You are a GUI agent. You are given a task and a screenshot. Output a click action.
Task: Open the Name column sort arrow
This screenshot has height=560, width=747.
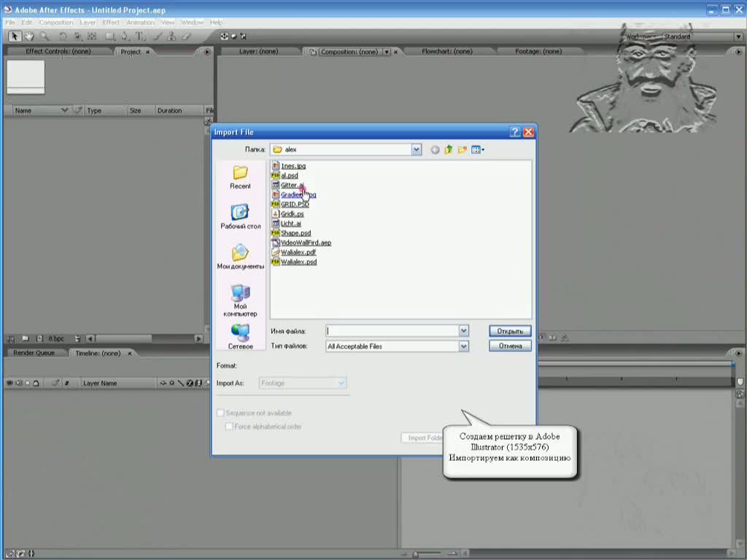pos(64,110)
